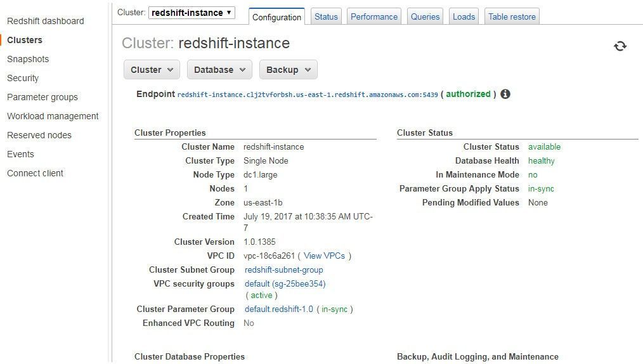Click the Cluster Database Properties heading
Screen dimensions: 643x364
pos(190,356)
